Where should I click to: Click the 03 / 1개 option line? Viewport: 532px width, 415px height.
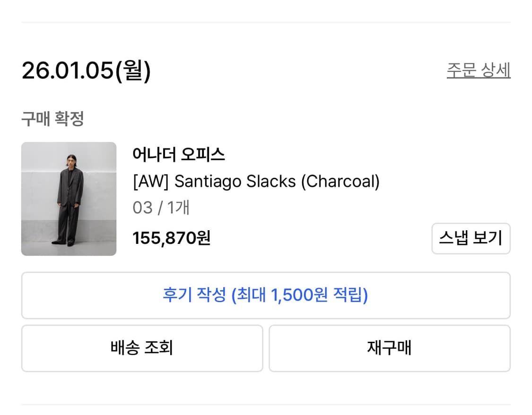click(161, 207)
